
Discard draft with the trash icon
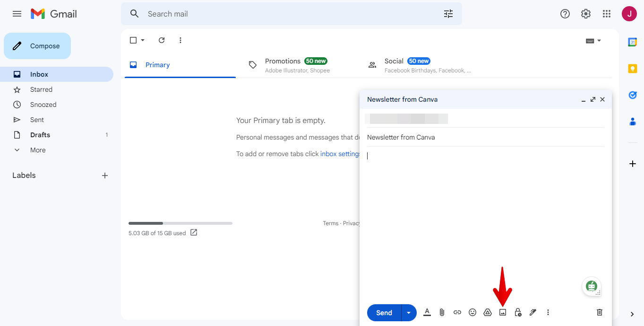pos(600,312)
